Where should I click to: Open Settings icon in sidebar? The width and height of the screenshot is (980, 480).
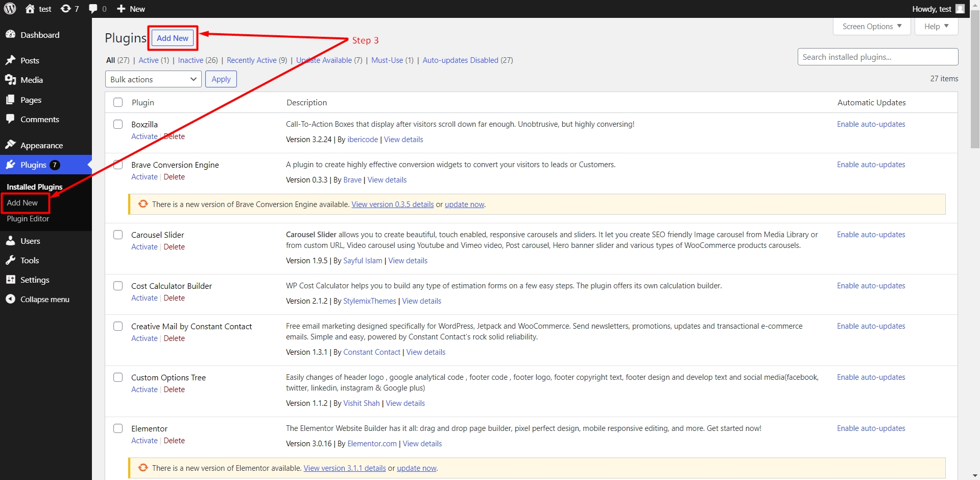pos(10,280)
